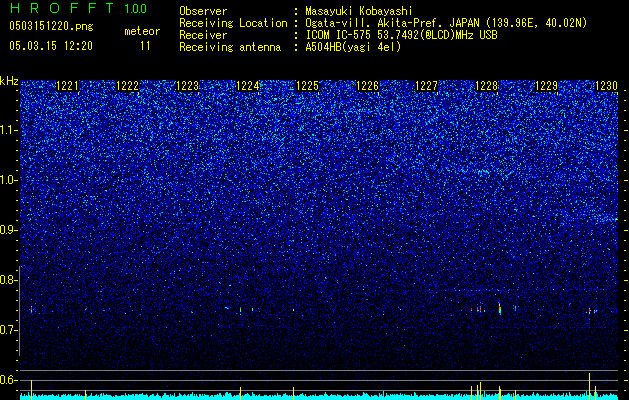Select the A504HB(yagi 4el) antenna text
Screen dimensions: 629x400
[x=353, y=47]
